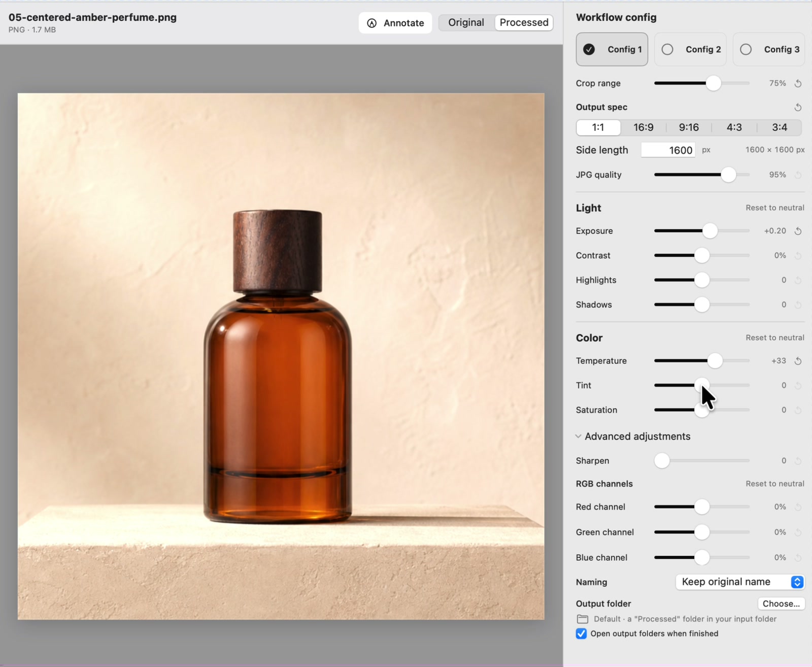The width and height of the screenshot is (812, 667).
Task: Click the Exposure slider handle
Action: click(710, 231)
